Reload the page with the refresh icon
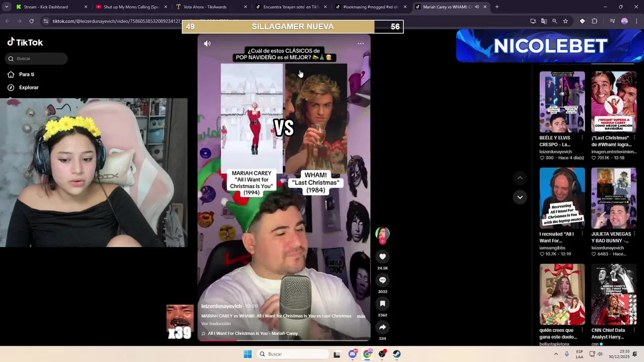Image resolution: width=644 pixels, height=362 pixels. (31, 21)
